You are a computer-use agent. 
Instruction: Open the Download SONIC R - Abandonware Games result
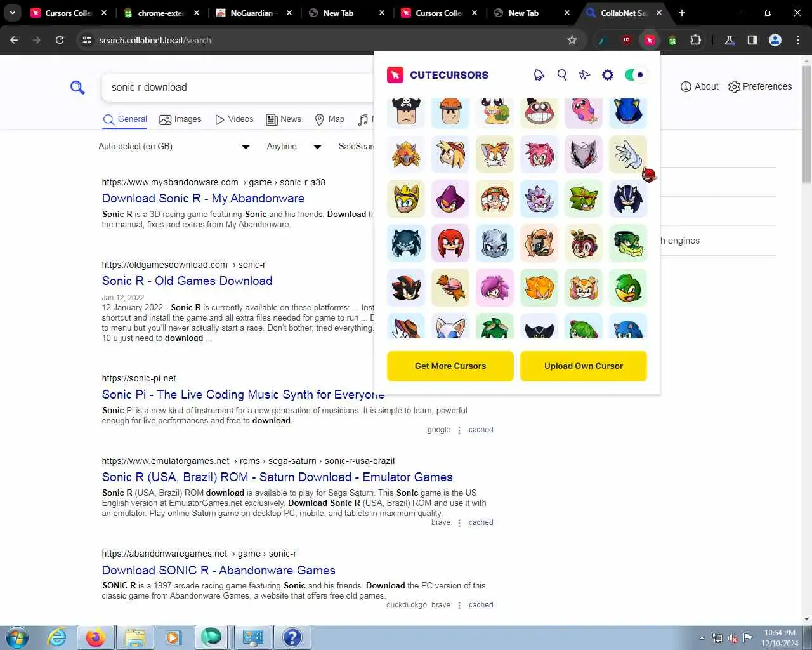click(219, 571)
